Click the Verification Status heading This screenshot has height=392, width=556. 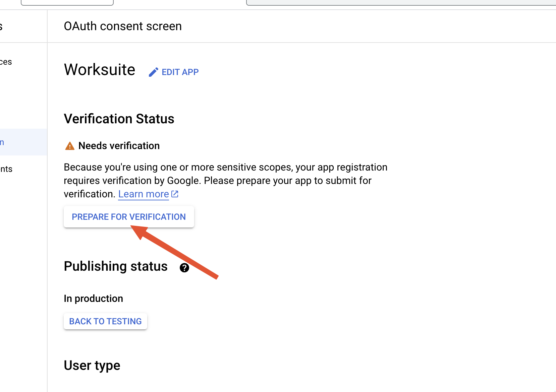coord(119,119)
